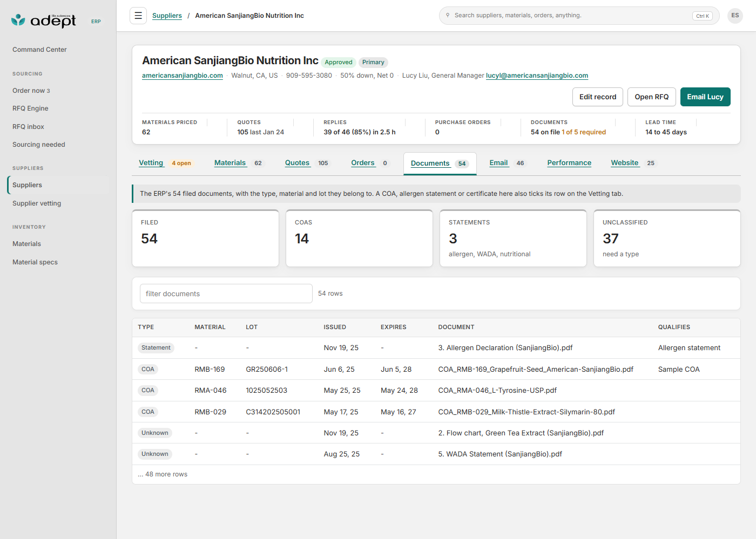Click the Edit record button
Image resolution: width=756 pixels, height=539 pixels.
pos(598,97)
